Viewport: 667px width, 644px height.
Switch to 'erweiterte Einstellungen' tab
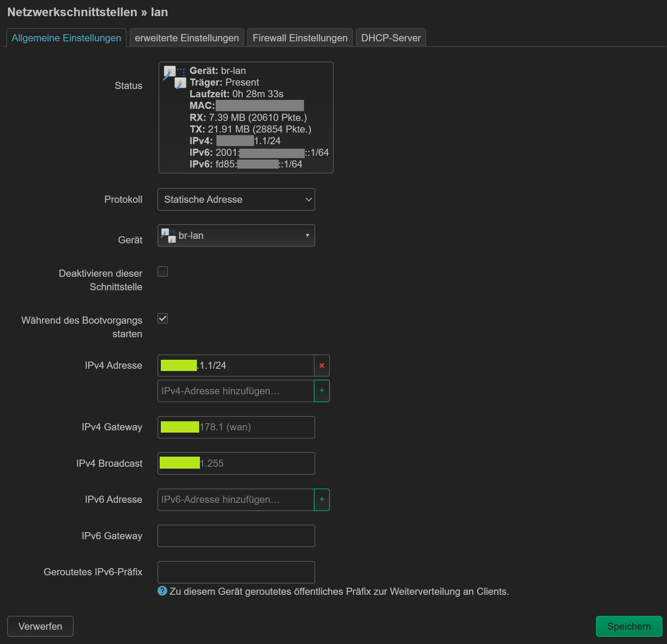(x=187, y=38)
